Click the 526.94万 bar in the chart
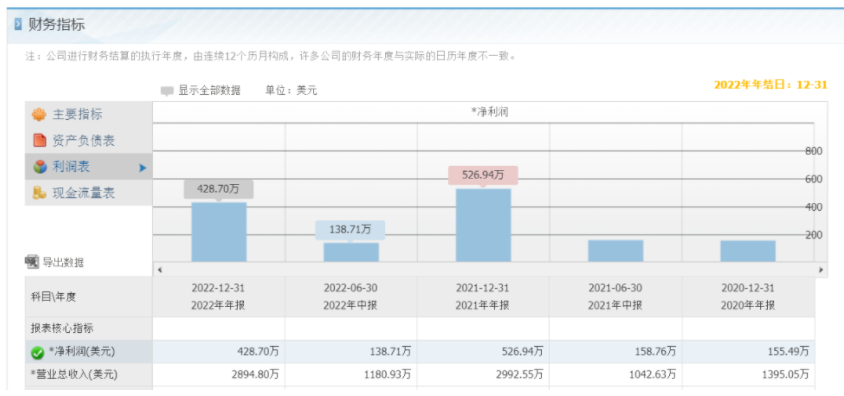This screenshot has height=396, width=844. [483, 225]
